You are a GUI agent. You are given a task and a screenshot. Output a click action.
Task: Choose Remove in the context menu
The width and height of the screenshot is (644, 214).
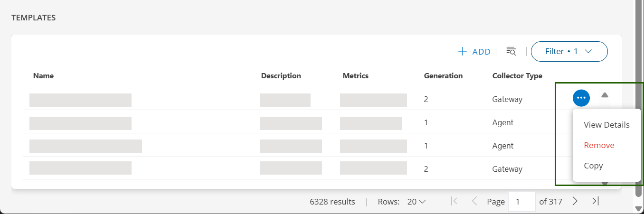599,145
